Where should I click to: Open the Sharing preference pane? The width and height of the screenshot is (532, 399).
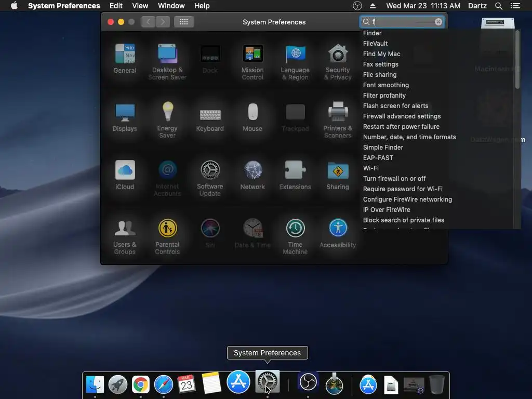coord(338,175)
